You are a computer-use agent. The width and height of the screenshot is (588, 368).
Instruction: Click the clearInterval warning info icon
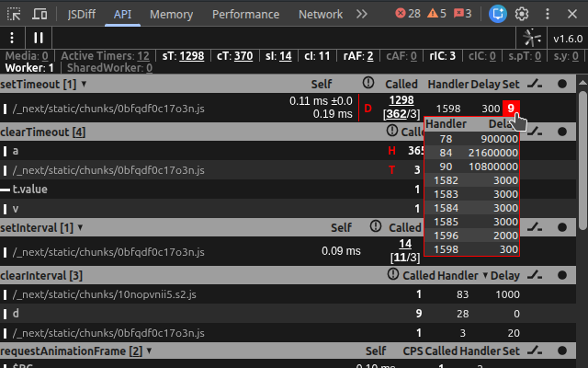(x=392, y=274)
